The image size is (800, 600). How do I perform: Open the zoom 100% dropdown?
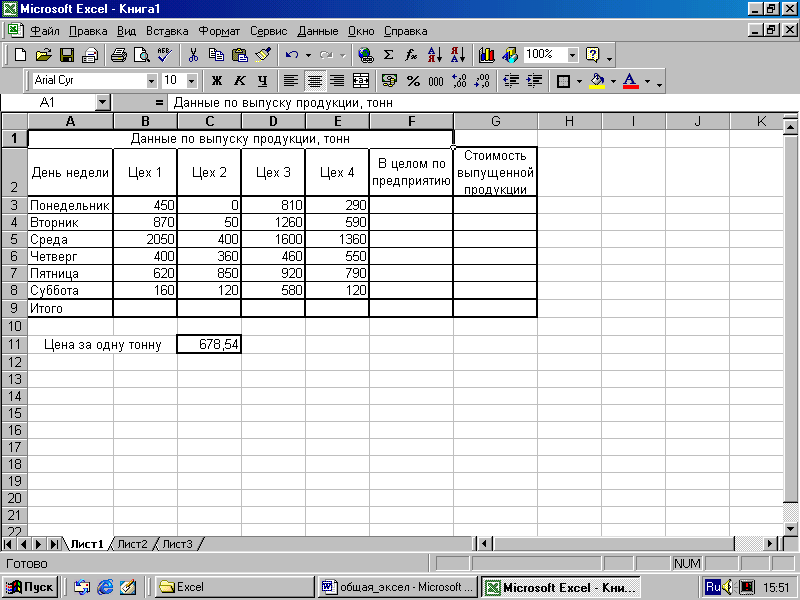[572, 55]
